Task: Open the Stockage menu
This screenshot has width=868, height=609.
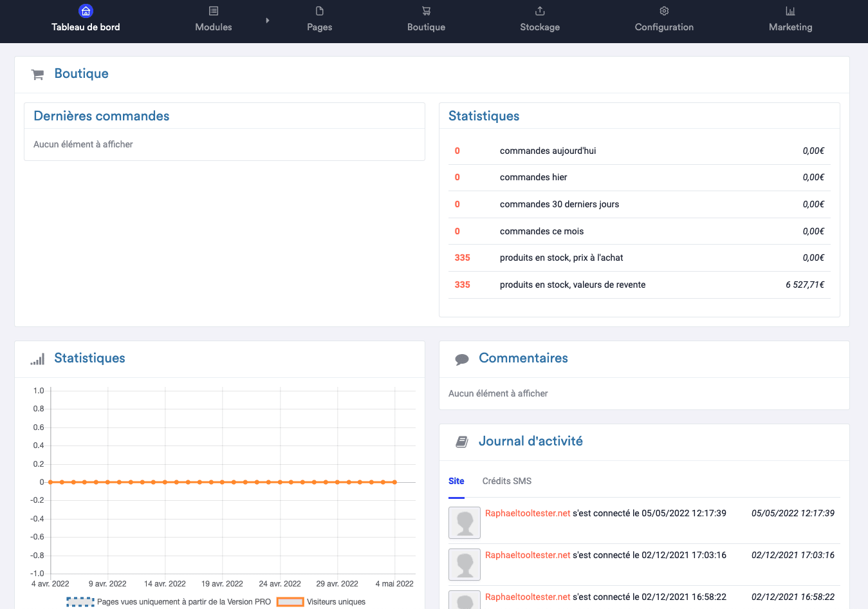Action: 540,27
